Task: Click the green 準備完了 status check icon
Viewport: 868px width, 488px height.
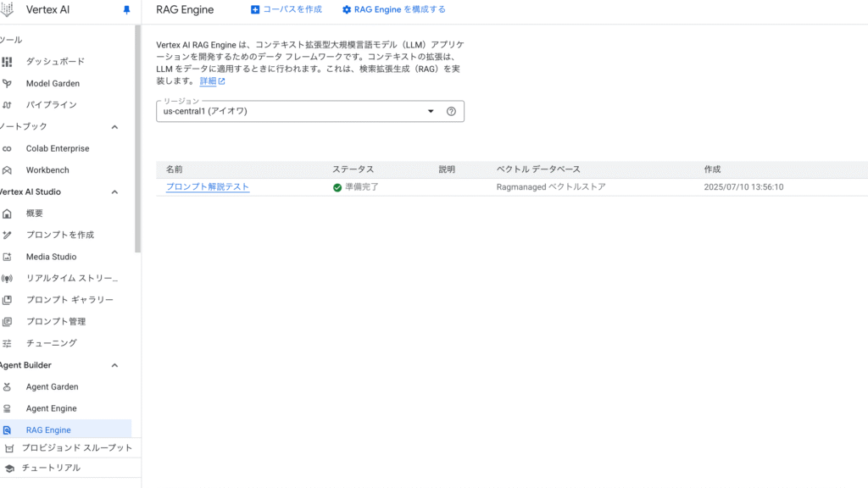Action: [337, 187]
